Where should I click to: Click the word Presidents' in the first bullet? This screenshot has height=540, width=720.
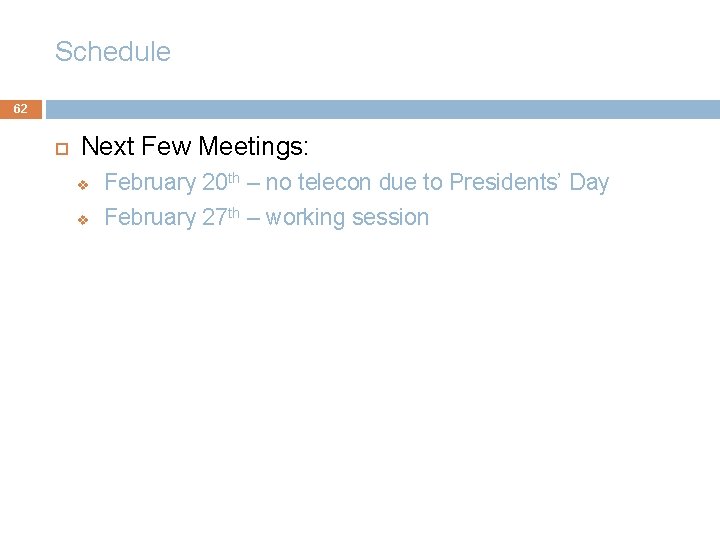coord(506,183)
